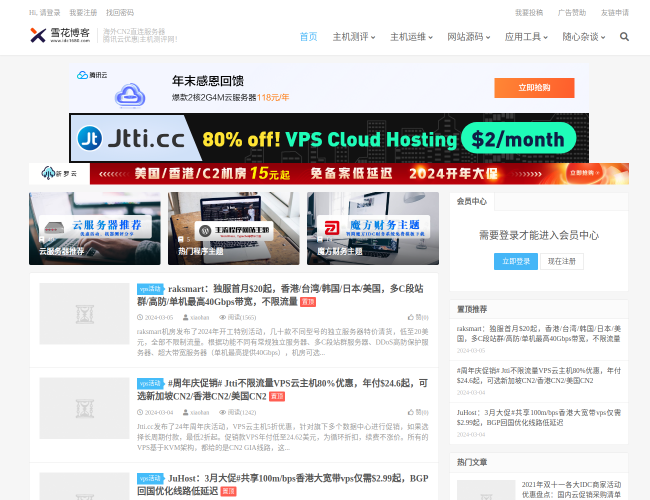Open the 云服务器推荐 category card
The height and width of the screenshot is (500, 650).
tap(95, 228)
